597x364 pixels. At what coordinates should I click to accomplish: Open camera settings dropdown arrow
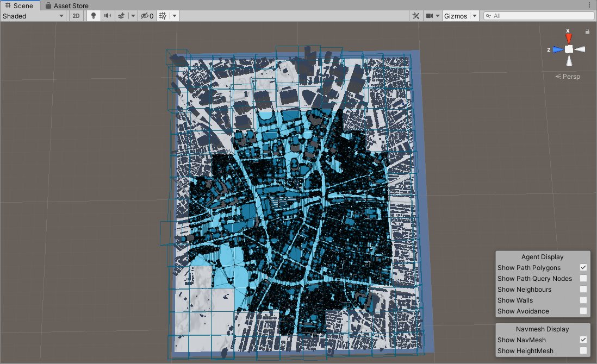[x=438, y=16]
